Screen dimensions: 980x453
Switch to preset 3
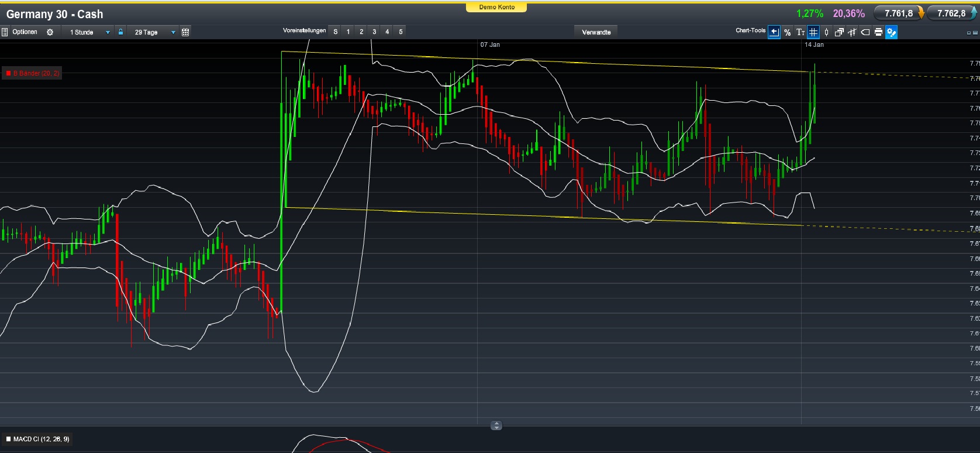coord(374,32)
